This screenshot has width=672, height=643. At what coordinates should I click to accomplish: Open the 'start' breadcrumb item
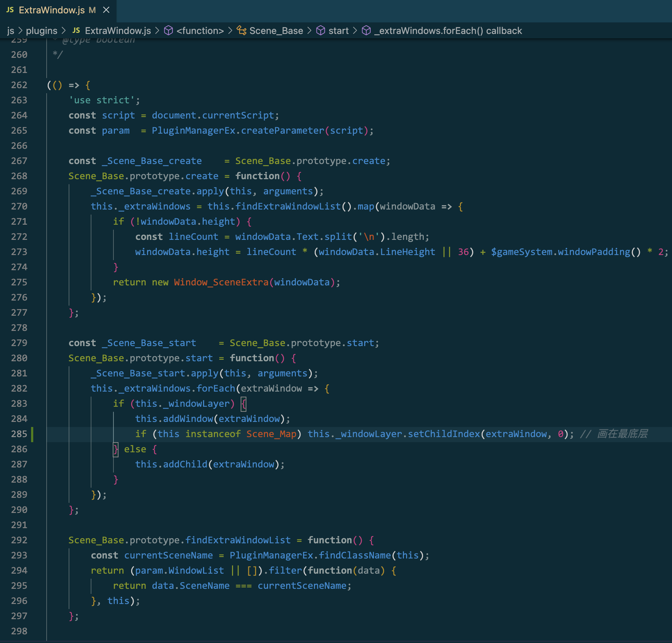[x=339, y=31]
